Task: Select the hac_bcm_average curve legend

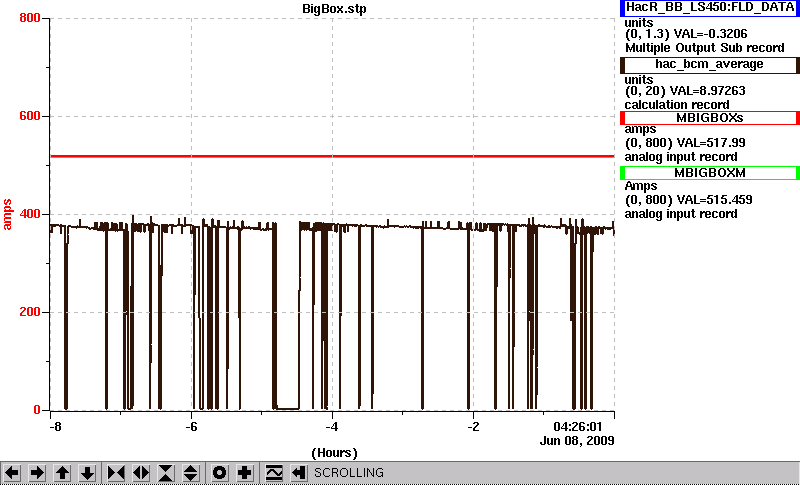Action: (x=710, y=64)
